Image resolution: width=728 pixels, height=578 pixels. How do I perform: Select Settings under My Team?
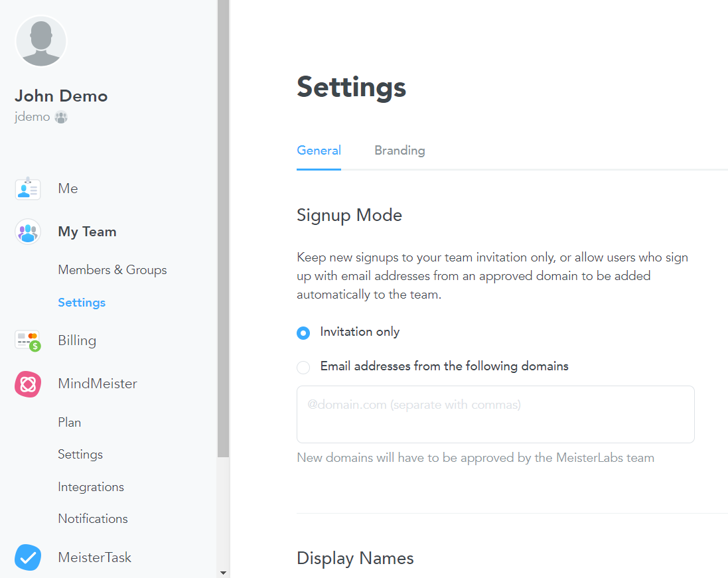point(82,302)
